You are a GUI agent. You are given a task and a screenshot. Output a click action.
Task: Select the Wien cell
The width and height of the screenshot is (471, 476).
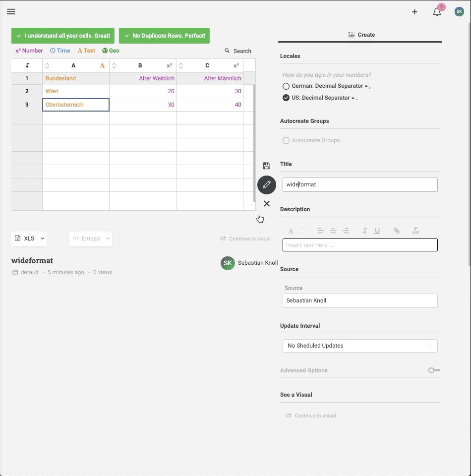[x=76, y=91]
